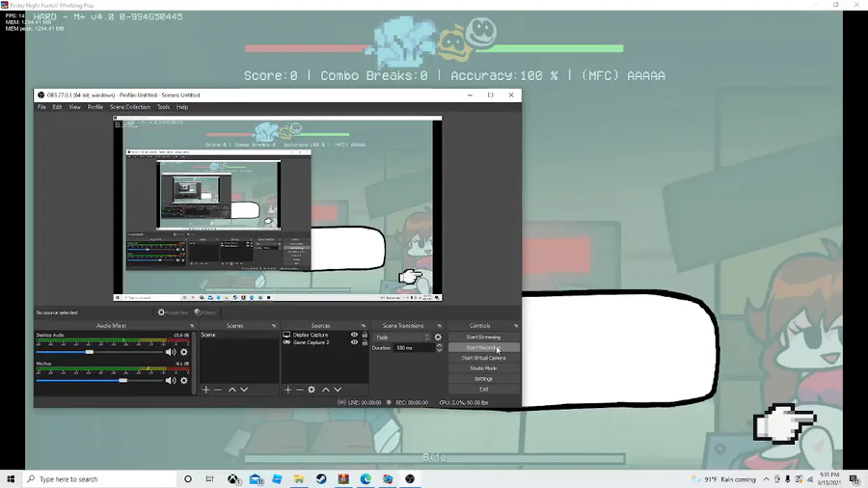868x488 pixels.
Task: Decrease transition Duration with down arrow
Action: [x=439, y=350]
